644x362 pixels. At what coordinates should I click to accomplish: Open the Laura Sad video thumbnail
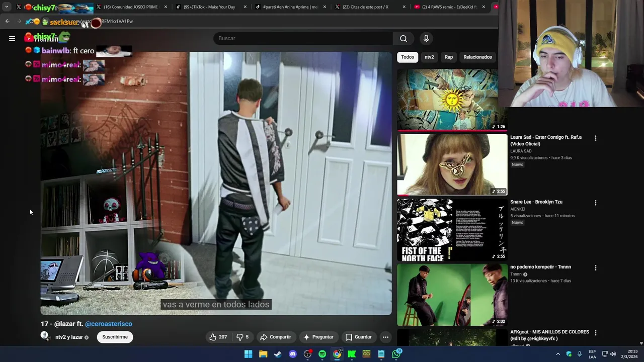pos(452,164)
